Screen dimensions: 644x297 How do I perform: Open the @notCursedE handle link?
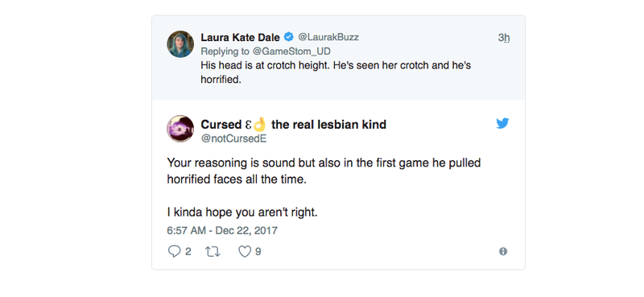pyautogui.click(x=233, y=139)
